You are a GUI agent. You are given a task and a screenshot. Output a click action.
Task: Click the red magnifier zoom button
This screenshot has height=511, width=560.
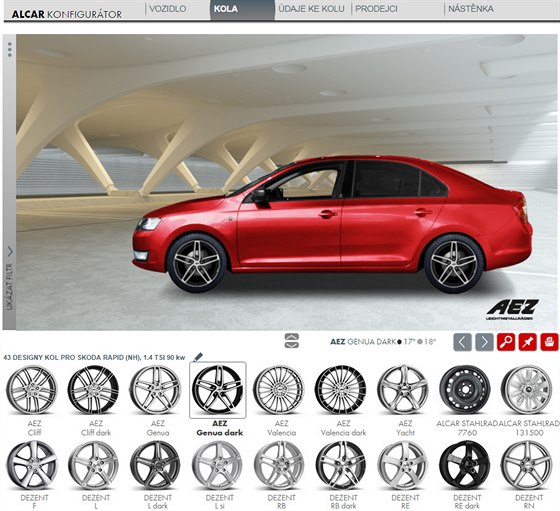coord(506,342)
